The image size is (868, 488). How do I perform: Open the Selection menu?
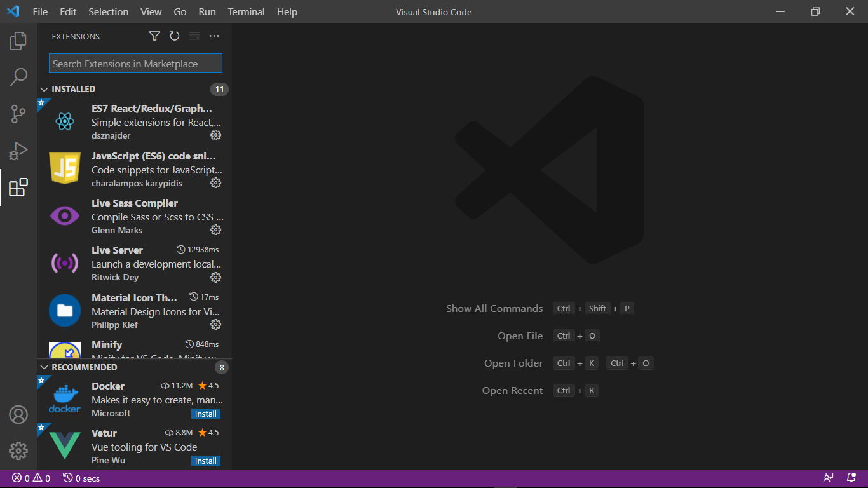(108, 12)
